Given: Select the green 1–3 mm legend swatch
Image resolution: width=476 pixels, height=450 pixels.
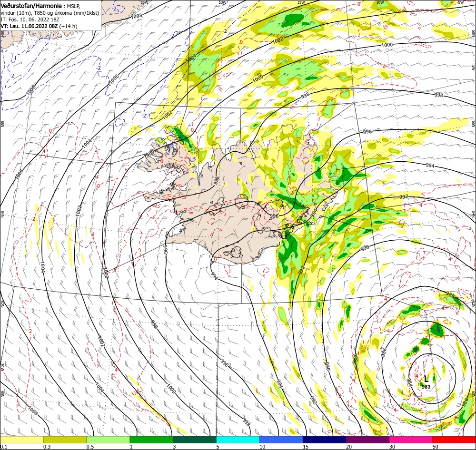Looking at the screenshot, I should [151, 440].
